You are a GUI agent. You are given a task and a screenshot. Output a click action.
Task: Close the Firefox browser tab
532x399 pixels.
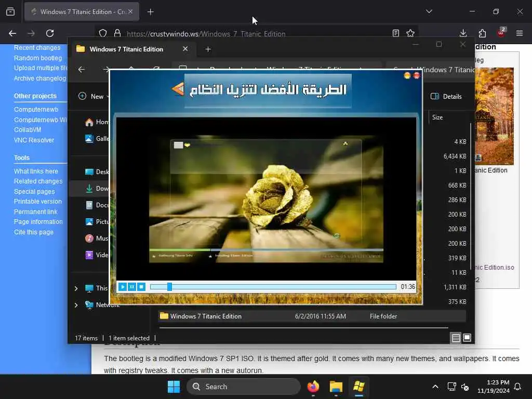point(130,11)
